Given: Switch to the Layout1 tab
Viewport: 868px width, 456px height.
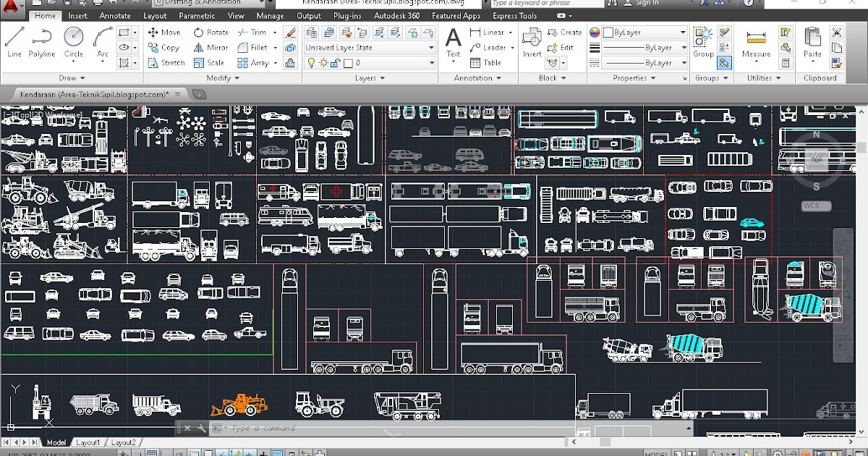Looking at the screenshot, I should click(x=88, y=442).
